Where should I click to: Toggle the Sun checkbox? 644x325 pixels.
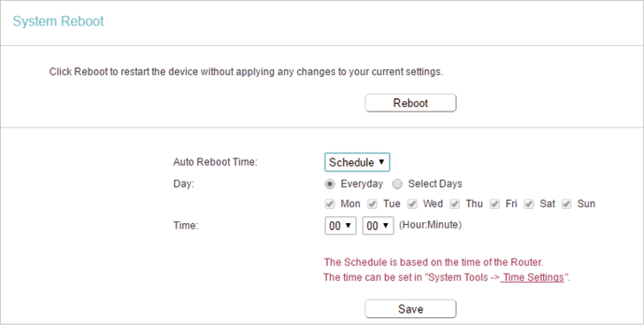coord(567,204)
